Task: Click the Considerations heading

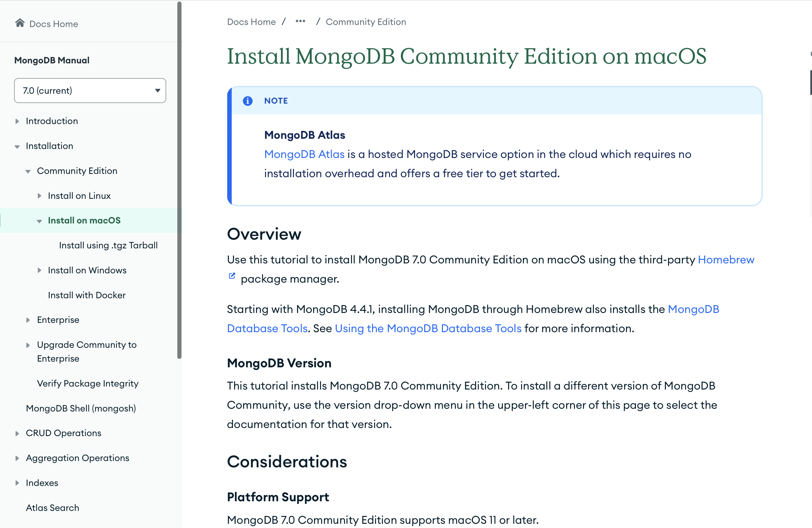Action: tap(287, 462)
